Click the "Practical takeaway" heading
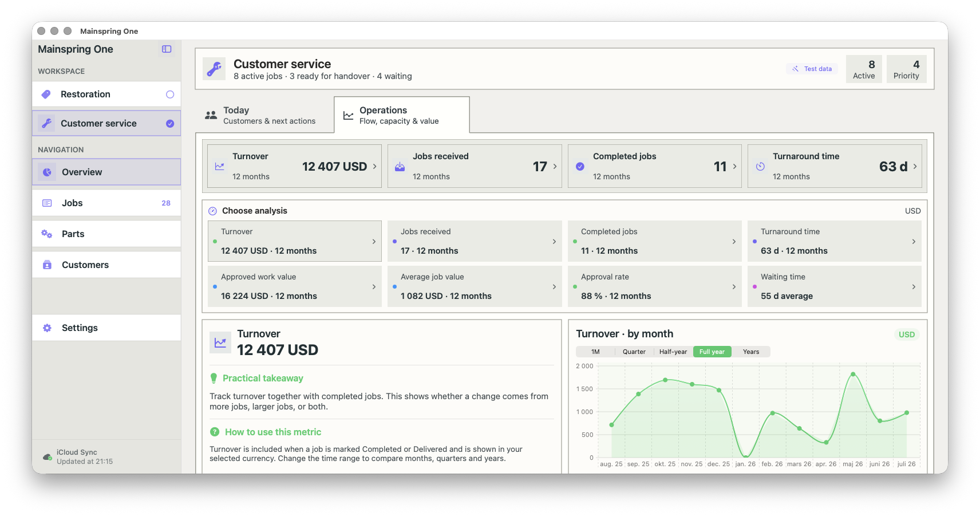980x516 pixels. point(263,379)
